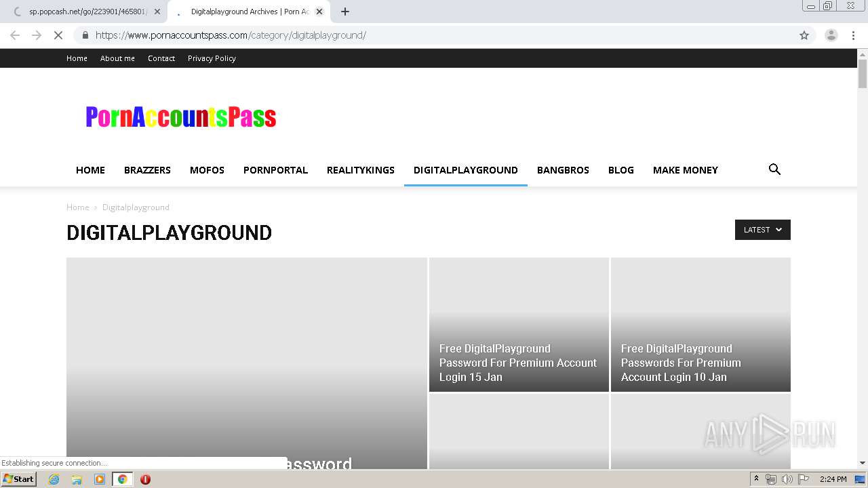Select MAKE MONEY in the main menu

click(x=686, y=170)
